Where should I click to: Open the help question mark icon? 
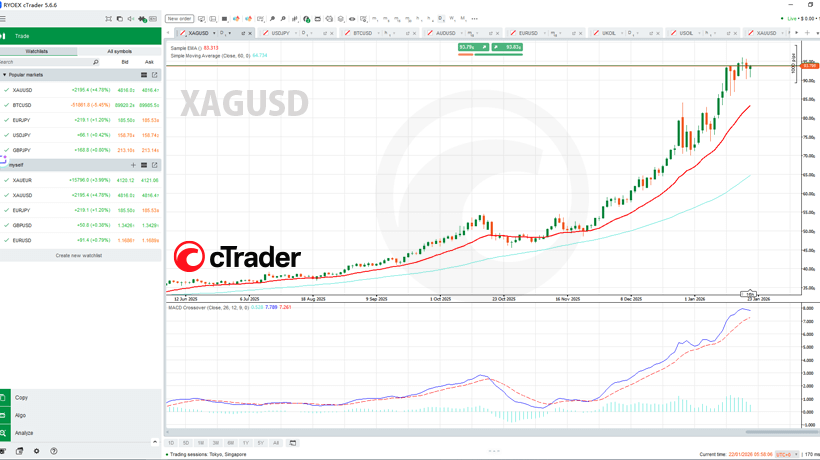pos(54,451)
